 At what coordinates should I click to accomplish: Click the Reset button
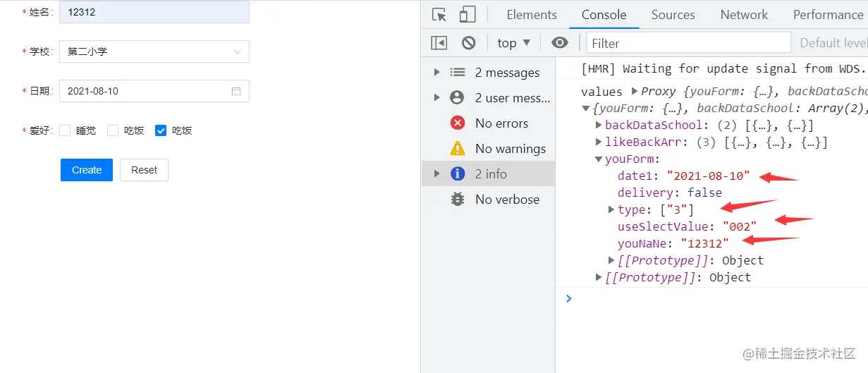click(x=144, y=170)
